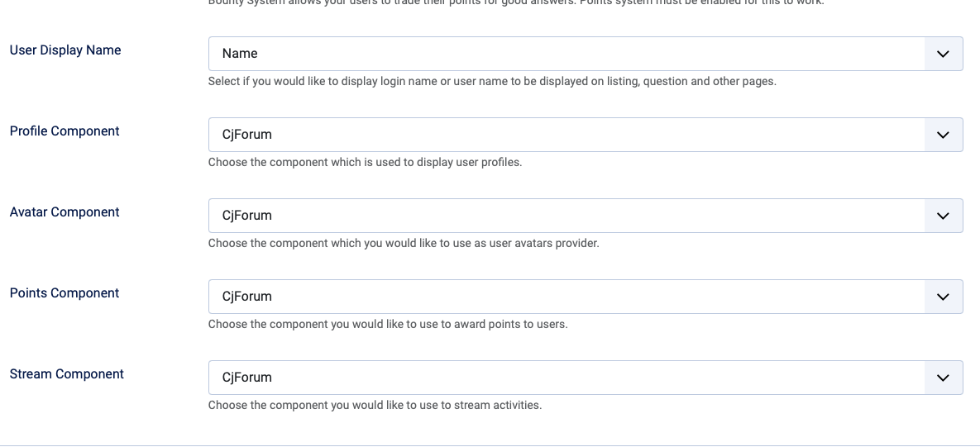Click the "Stream Component" field label
This screenshot has height=447, width=980.
click(x=67, y=374)
